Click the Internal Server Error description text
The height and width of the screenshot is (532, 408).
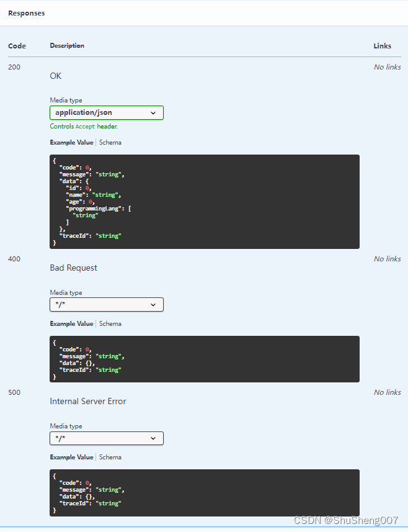[88, 401]
